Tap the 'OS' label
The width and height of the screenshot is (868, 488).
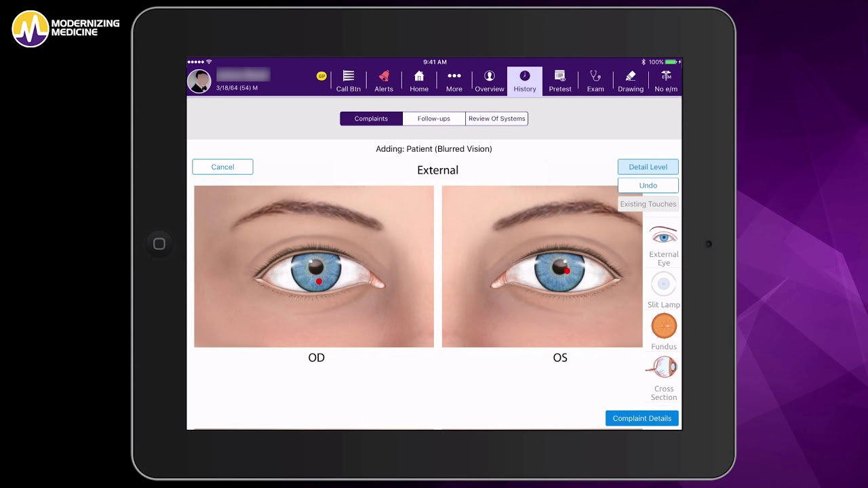(x=560, y=358)
